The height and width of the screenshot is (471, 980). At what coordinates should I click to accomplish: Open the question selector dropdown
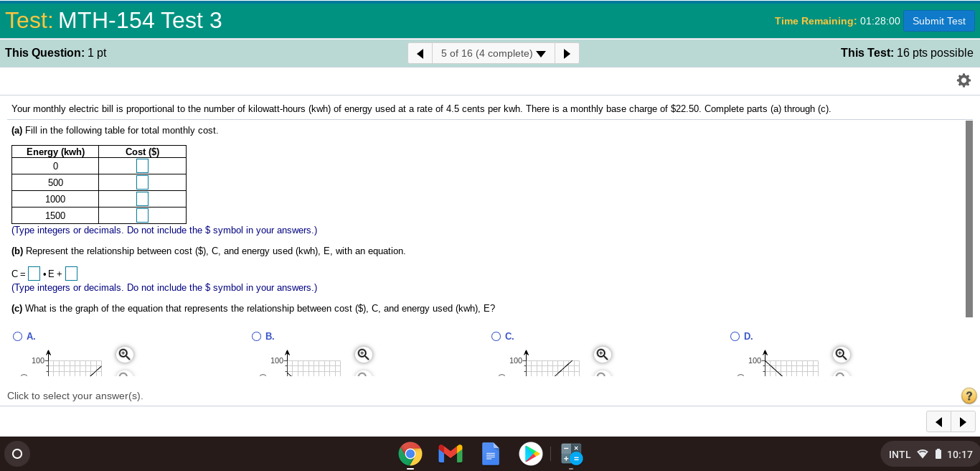coord(493,52)
